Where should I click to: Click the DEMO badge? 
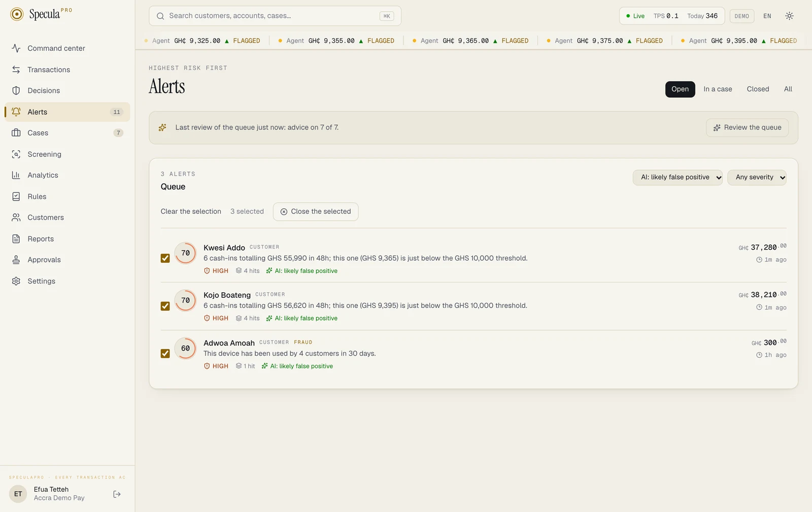point(741,16)
